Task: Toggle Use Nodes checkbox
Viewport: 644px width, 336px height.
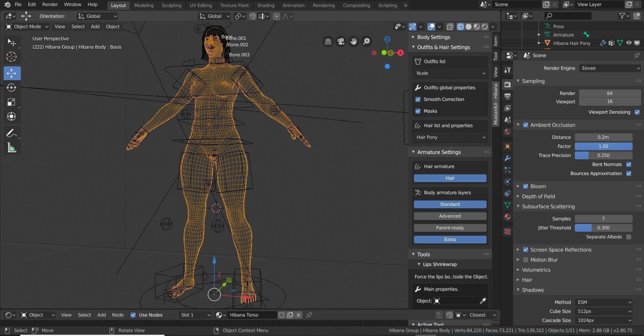Action: tap(133, 315)
